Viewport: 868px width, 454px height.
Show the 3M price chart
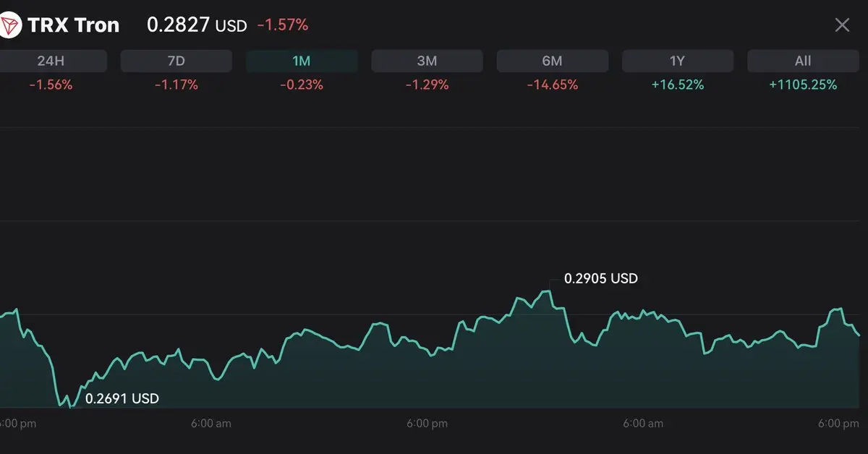(427, 61)
